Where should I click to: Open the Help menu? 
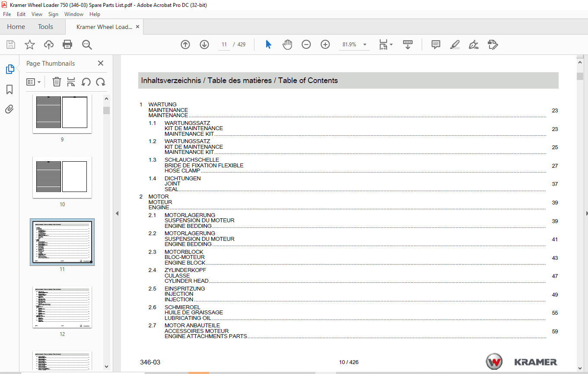(x=95, y=14)
